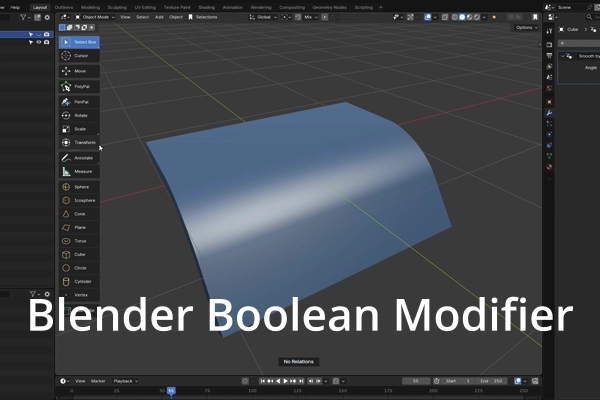Add a Sphere with toolbar tool
Viewport: 600px width, 400px height.
point(79,187)
